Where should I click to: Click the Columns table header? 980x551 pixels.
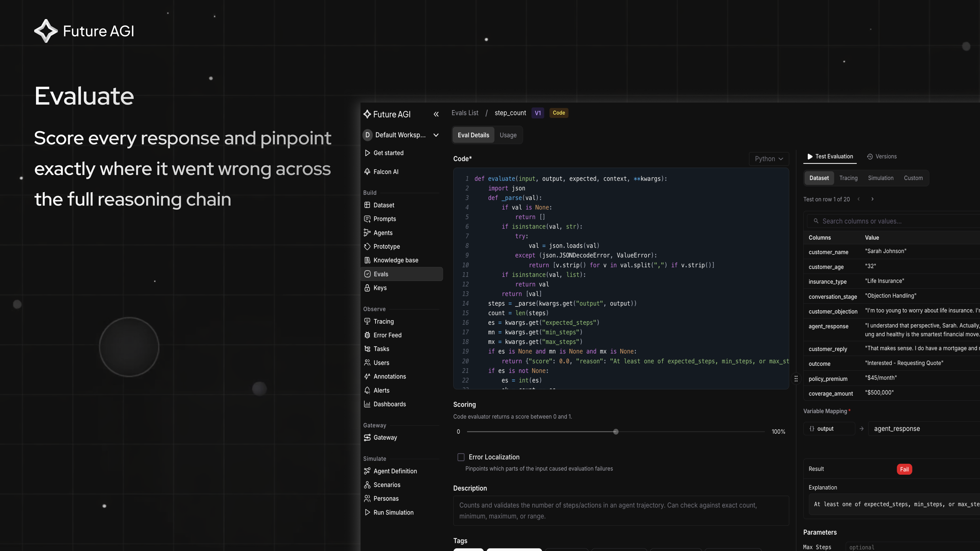(x=819, y=238)
